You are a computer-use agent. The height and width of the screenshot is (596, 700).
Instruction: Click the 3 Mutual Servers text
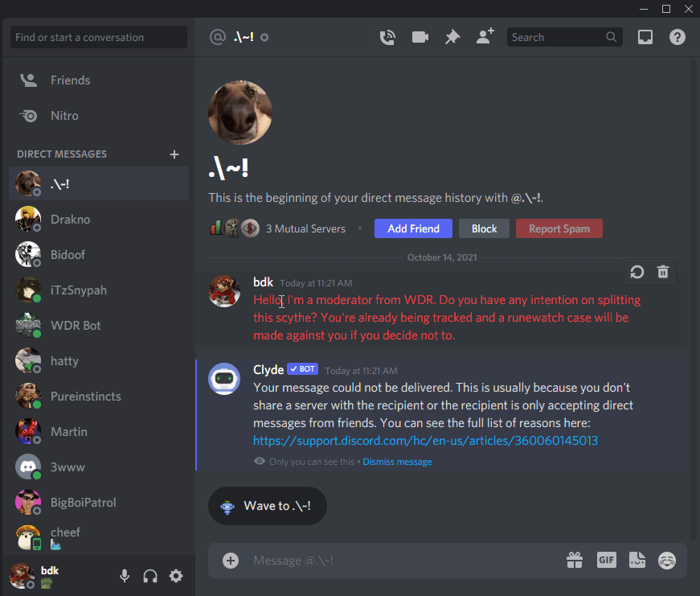[x=306, y=228]
